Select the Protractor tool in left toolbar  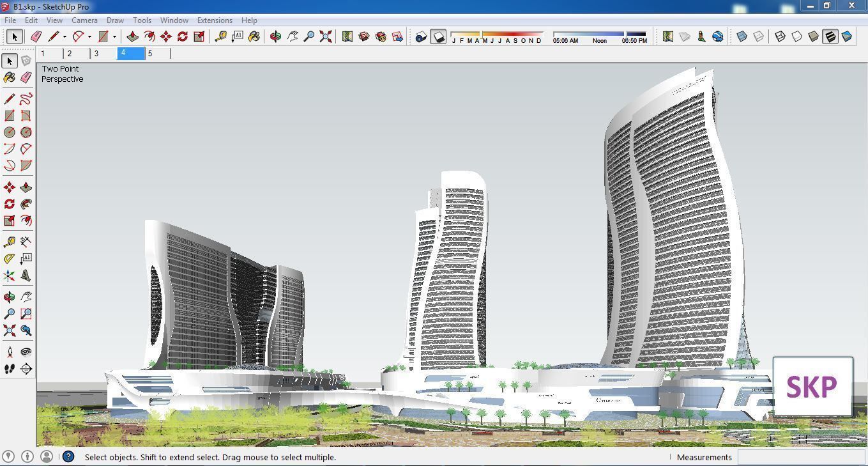(x=9, y=259)
